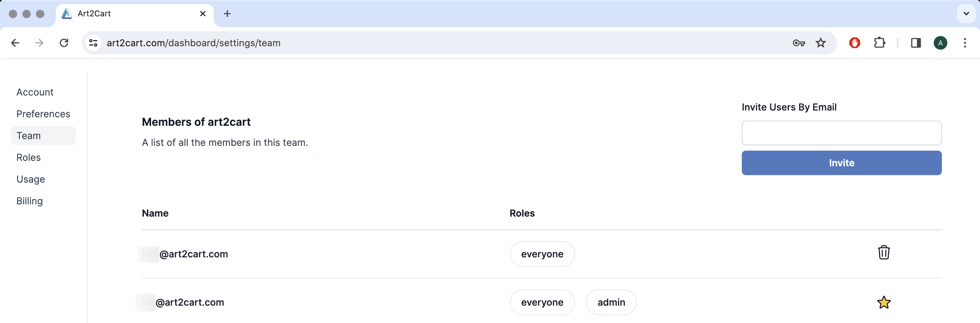Go to the Roles settings page
Viewport: 980px width, 323px height.
[29, 157]
